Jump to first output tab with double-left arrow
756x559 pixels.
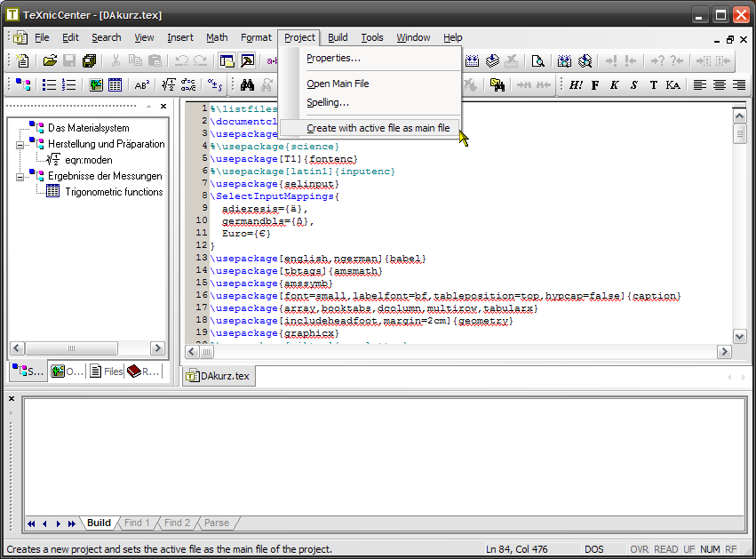(x=31, y=523)
